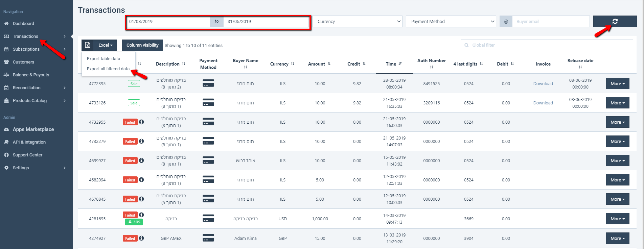Open the Currency dropdown filter

pyautogui.click(x=358, y=21)
